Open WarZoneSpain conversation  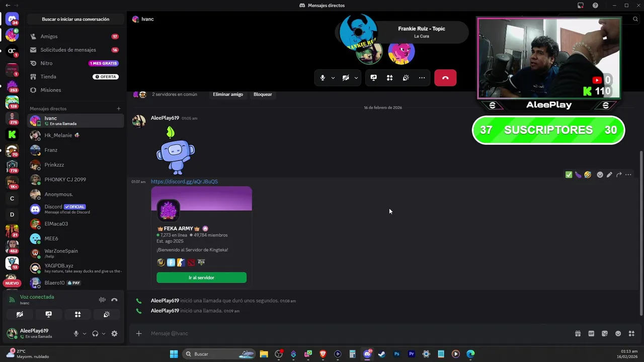(75, 253)
